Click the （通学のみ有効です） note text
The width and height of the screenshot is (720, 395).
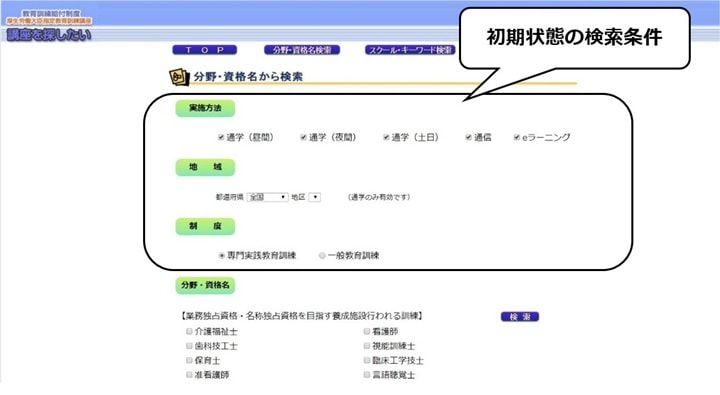click(x=379, y=197)
